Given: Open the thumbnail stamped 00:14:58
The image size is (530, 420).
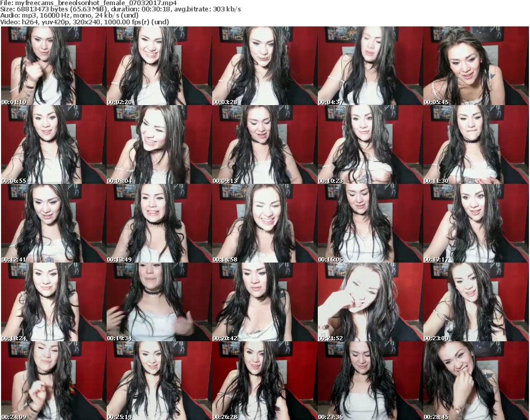Looking at the screenshot, I should [x=264, y=223].
